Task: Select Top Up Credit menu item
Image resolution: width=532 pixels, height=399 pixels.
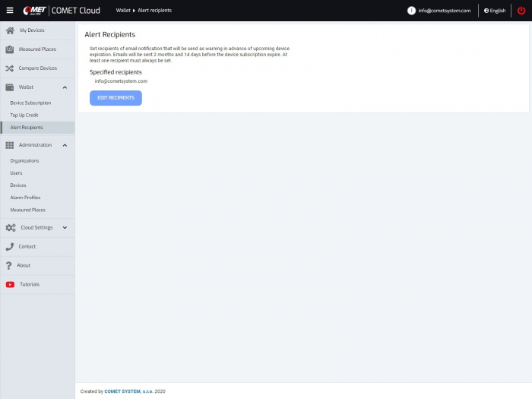Action: pos(24,115)
